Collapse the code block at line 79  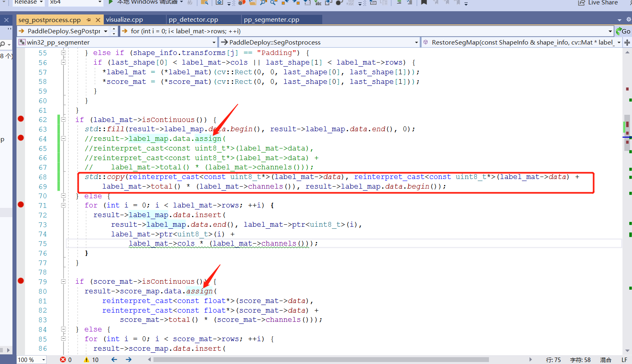coord(63,281)
